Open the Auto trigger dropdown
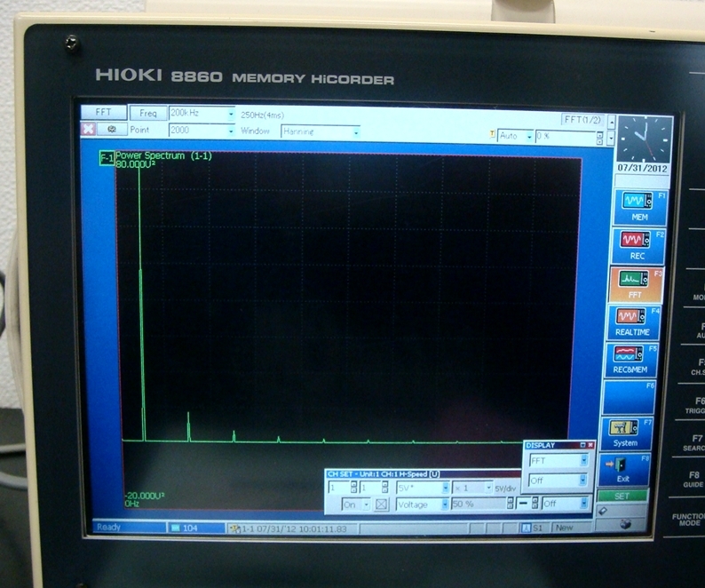 (x=529, y=136)
